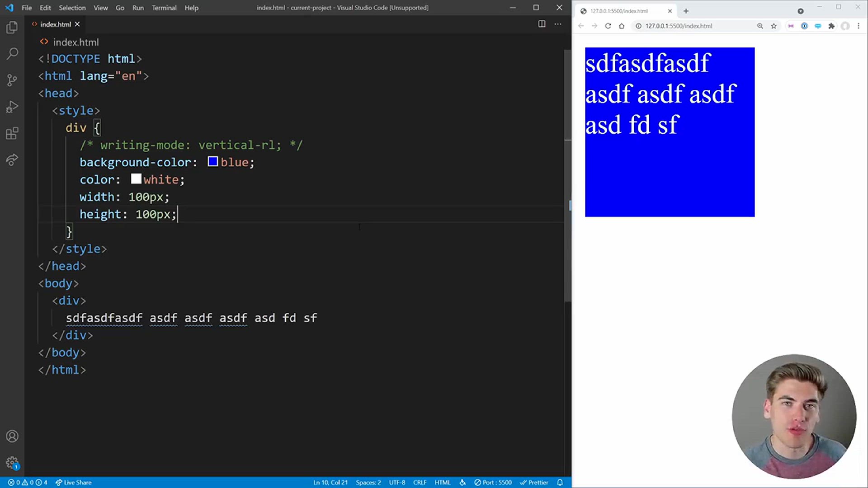The width and height of the screenshot is (868, 488).
Task: Bookmark this page with the star
Action: click(774, 26)
